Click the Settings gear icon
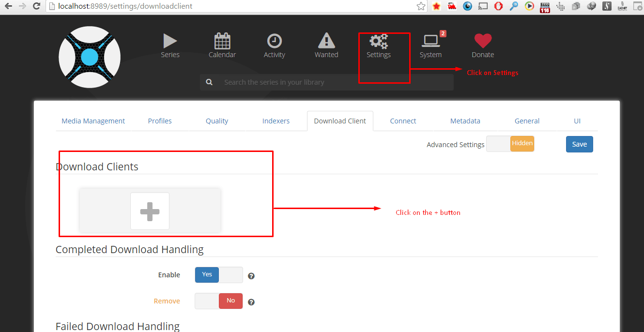 (x=378, y=43)
